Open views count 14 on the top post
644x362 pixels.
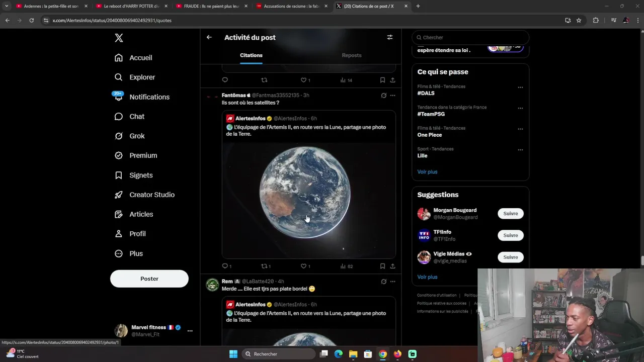click(346, 80)
